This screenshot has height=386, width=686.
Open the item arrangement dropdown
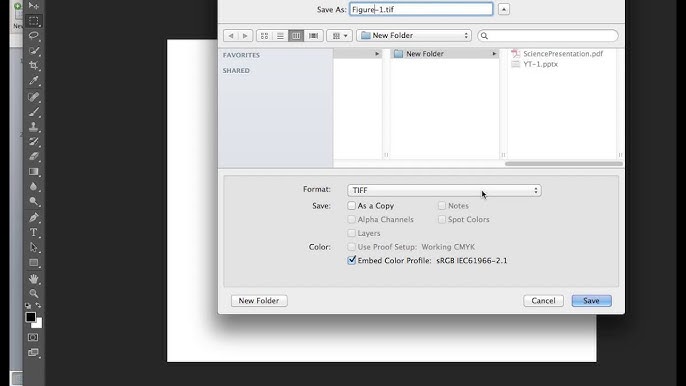[x=340, y=35]
